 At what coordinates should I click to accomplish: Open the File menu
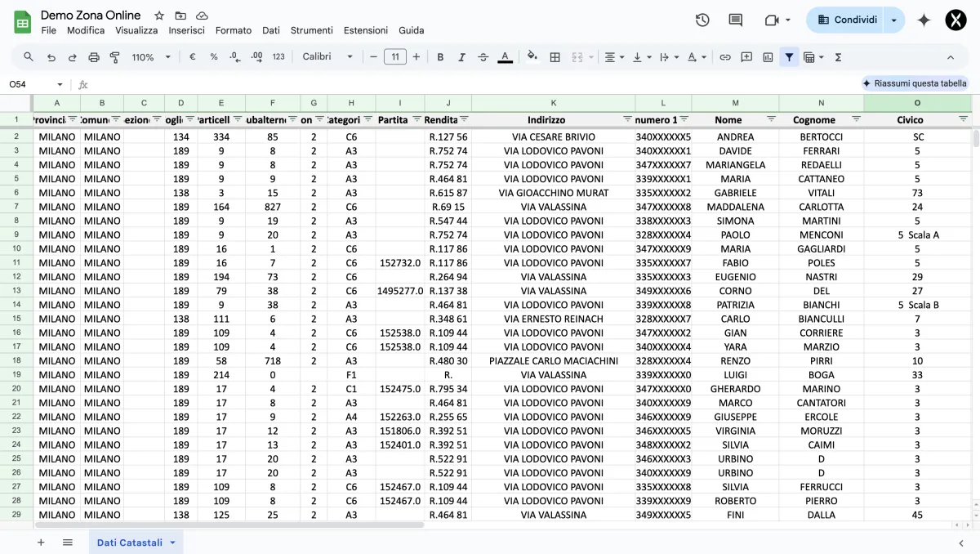pos(49,30)
